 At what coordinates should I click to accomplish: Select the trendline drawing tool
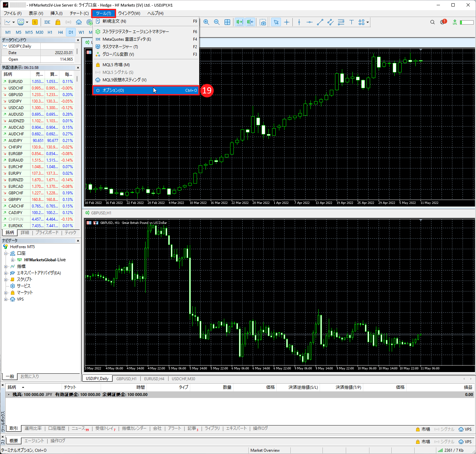[x=320, y=22]
